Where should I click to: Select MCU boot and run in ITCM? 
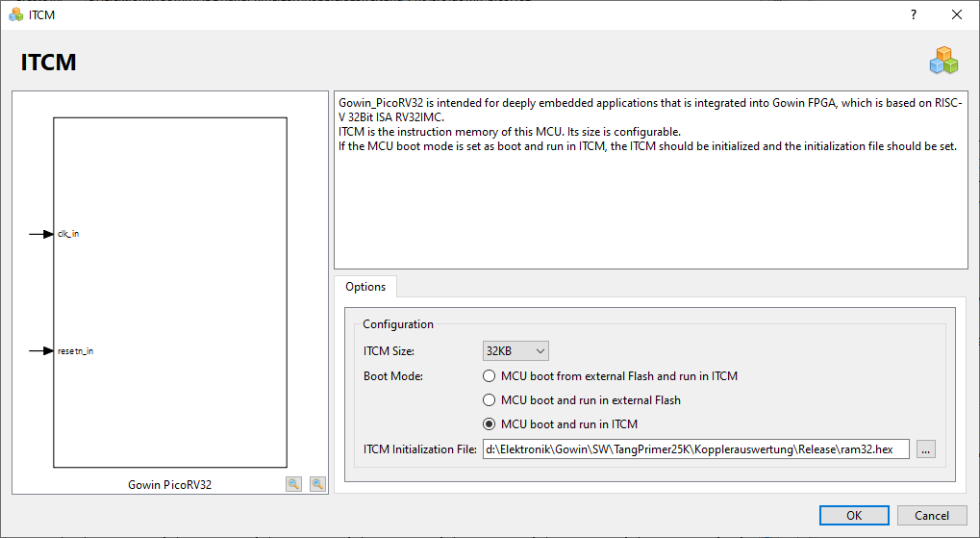click(x=561, y=424)
